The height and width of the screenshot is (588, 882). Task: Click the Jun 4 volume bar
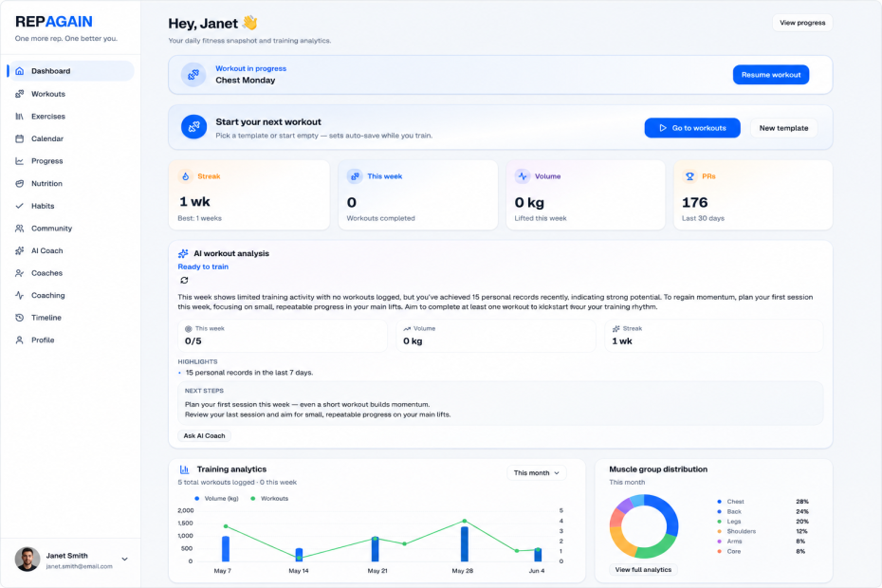pos(538,554)
